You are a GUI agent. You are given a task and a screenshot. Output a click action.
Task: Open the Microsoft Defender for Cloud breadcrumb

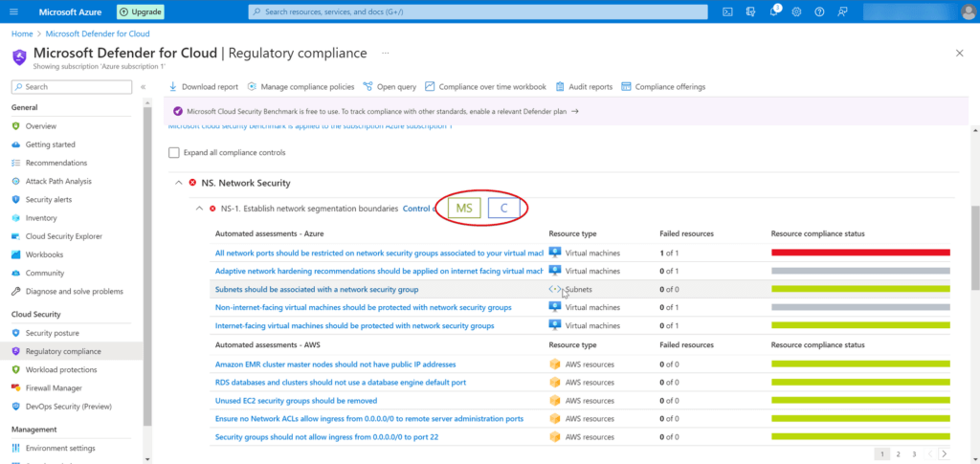click(98, 33)
